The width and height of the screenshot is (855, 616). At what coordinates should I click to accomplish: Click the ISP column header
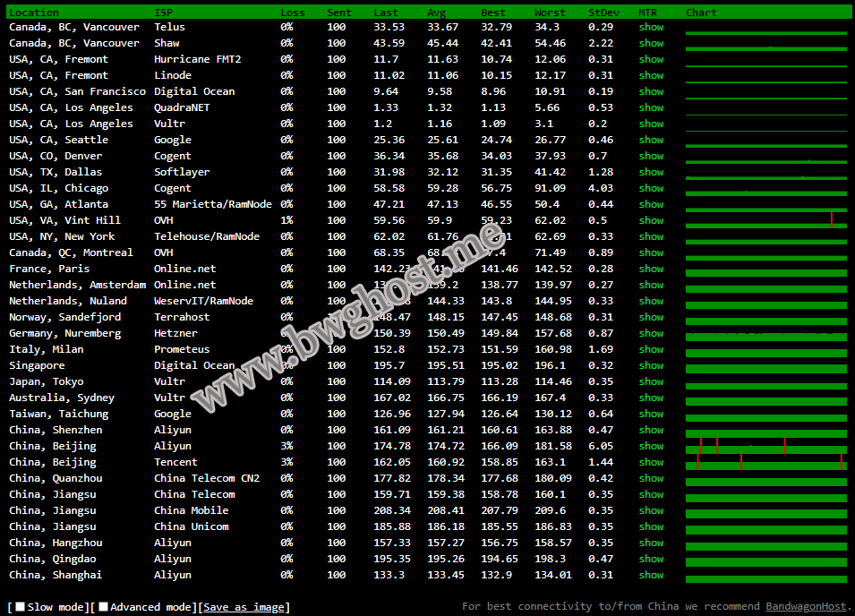pos(164,12)
